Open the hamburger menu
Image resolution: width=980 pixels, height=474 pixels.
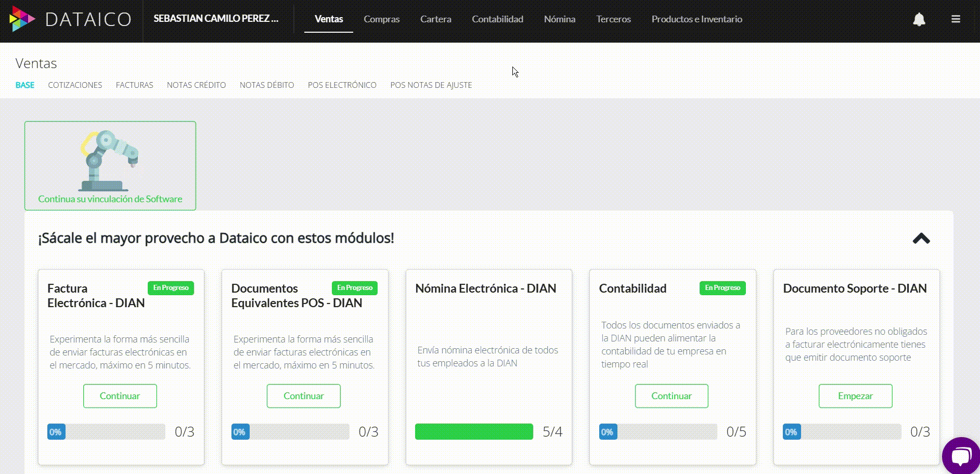[956, 19]
